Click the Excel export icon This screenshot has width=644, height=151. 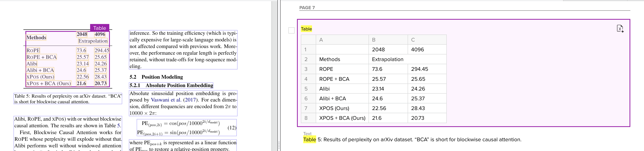620,29
